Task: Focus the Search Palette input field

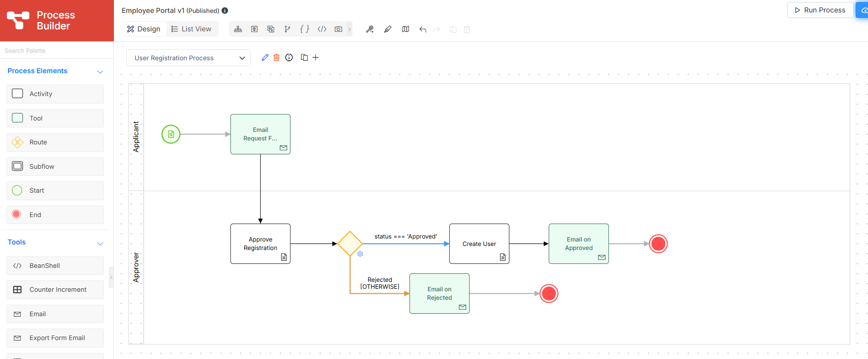Action: (x=57, y=50)
